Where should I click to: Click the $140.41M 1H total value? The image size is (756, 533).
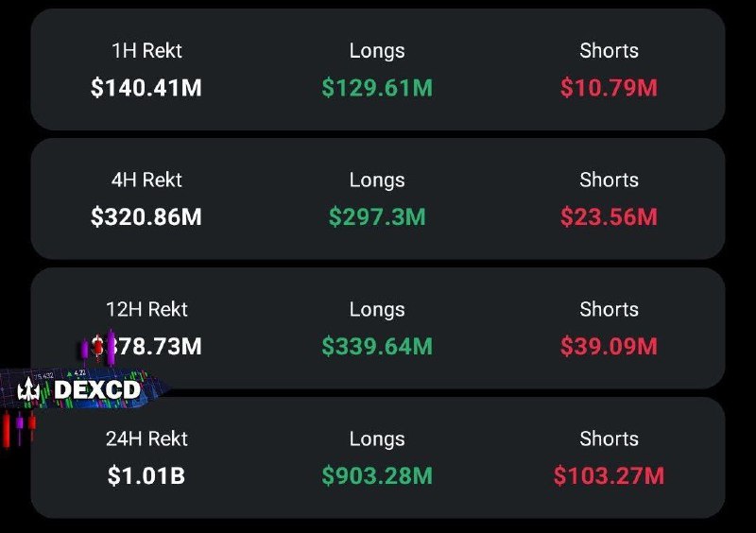click(146, 88)
